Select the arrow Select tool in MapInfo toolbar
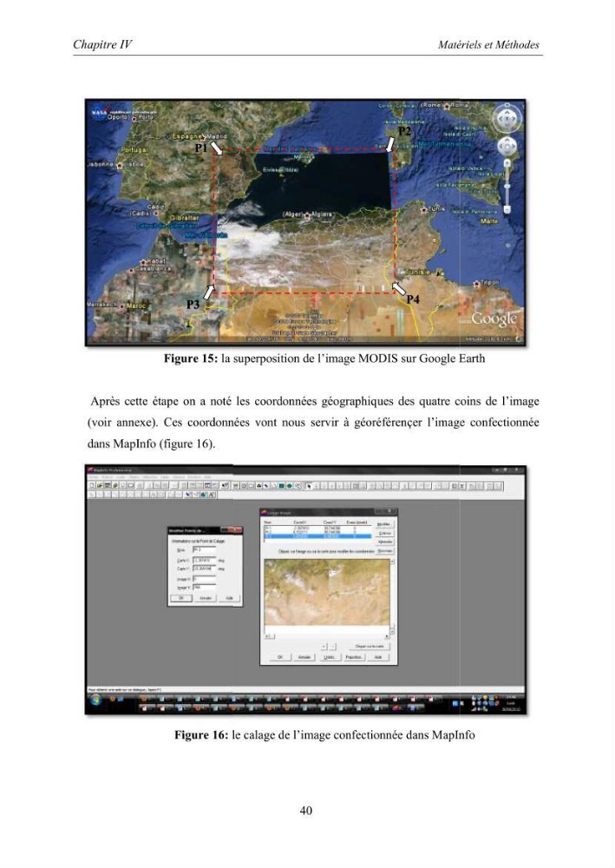The image size is (615, 868). [309, 486]
